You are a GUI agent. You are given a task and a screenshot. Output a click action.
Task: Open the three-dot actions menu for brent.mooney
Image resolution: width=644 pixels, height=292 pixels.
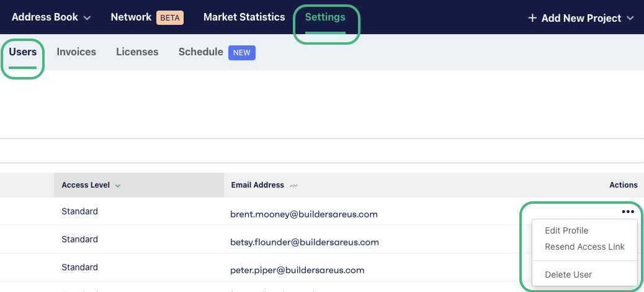tap(628, 212)
